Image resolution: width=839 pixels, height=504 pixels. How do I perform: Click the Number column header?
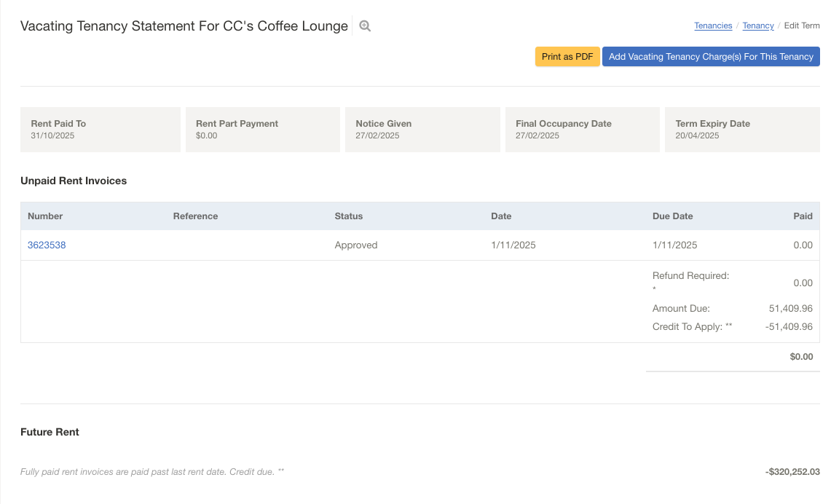click(45, 216)
